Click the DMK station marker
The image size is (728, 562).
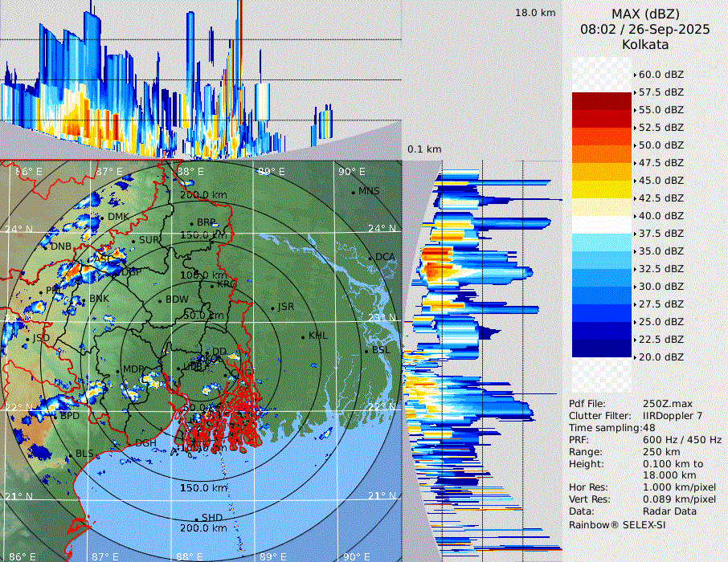(102, 218)
